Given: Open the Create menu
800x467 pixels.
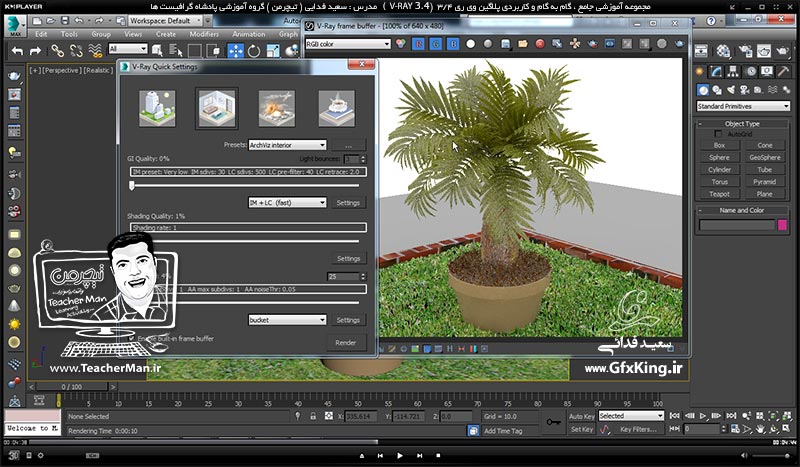Looking at the screenshot, I should click(x=166, y=34).
